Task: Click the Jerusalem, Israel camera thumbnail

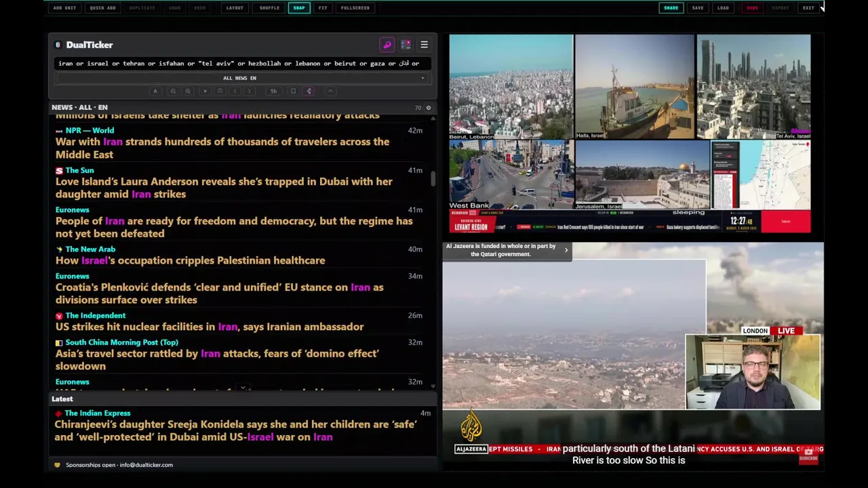Action: coord(642,175)
